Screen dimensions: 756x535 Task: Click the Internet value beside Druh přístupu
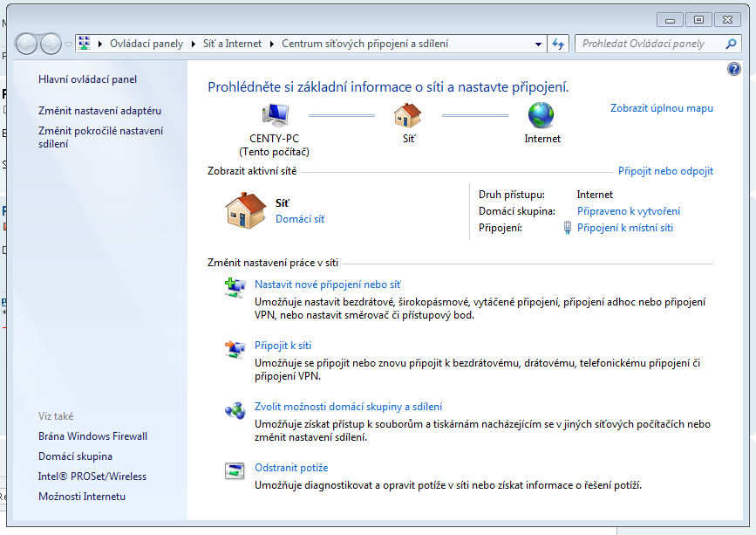tap(595, 195)
